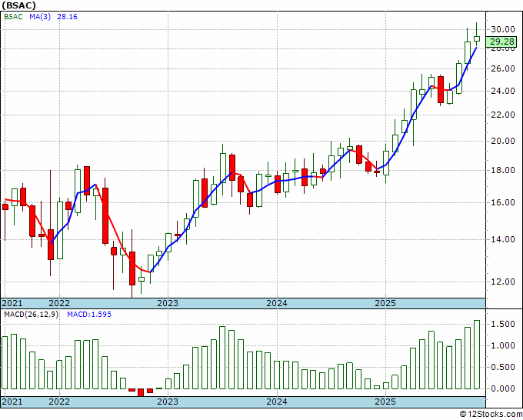Image resolution: width=523 pixels, height=420 pixels.
Task: Click the 1.000 MACD axis label
Action: (x=503, y=345)
